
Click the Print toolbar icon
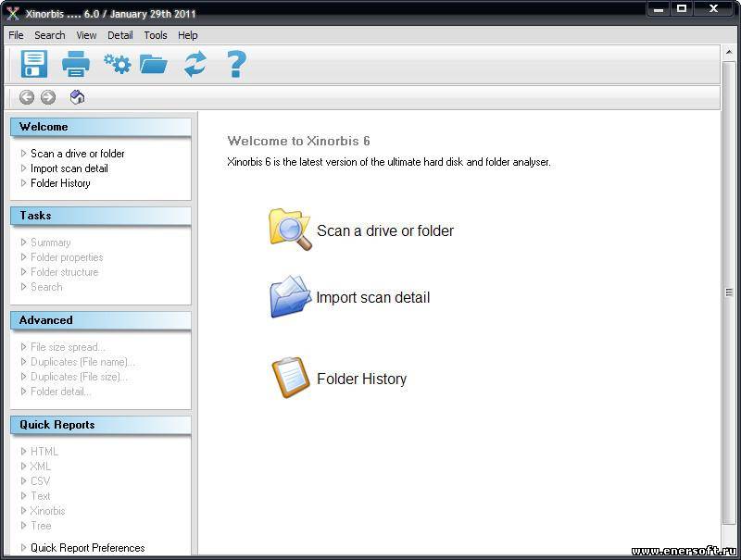[76, 64]
